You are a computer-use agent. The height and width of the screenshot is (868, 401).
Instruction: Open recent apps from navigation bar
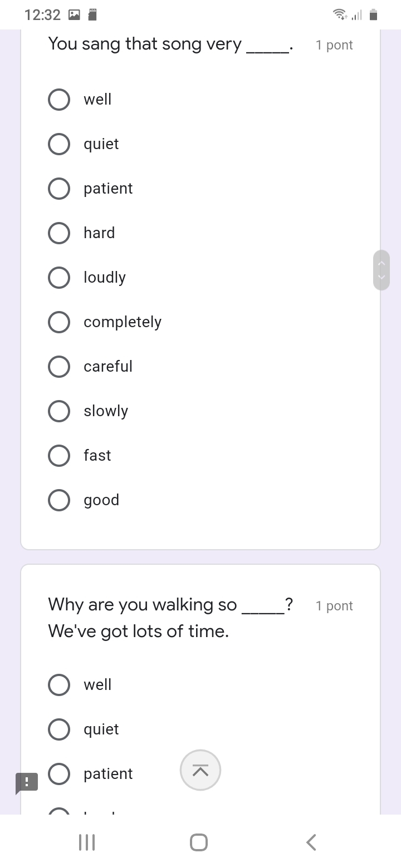[x=87, y=842]
